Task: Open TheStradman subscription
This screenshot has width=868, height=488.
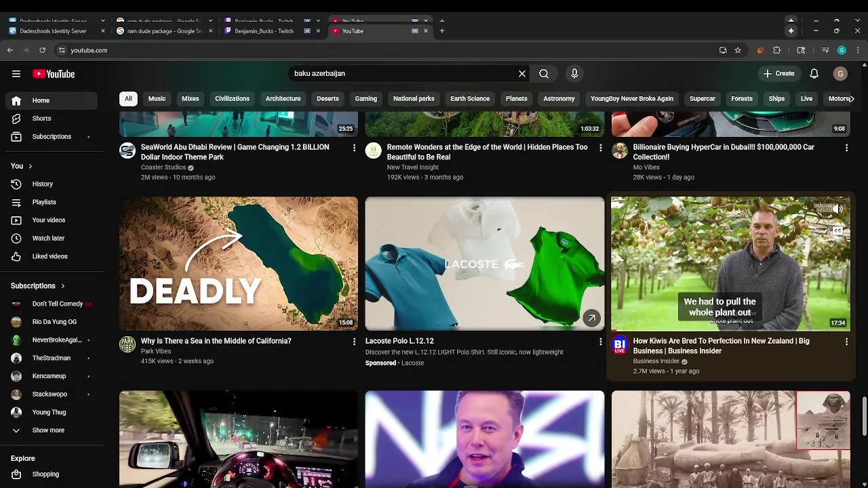Action: point(52,358)
